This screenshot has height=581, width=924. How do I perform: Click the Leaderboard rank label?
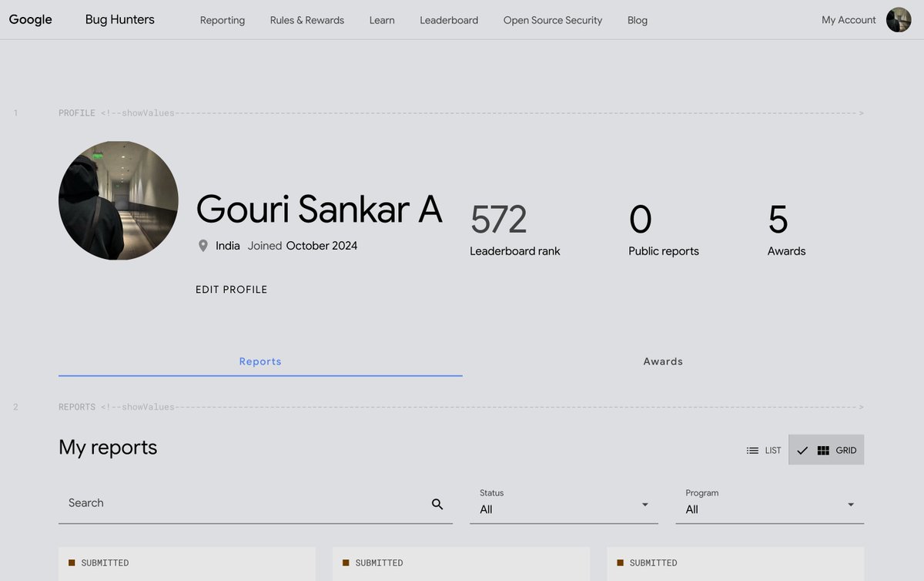(x=515, y=251)
